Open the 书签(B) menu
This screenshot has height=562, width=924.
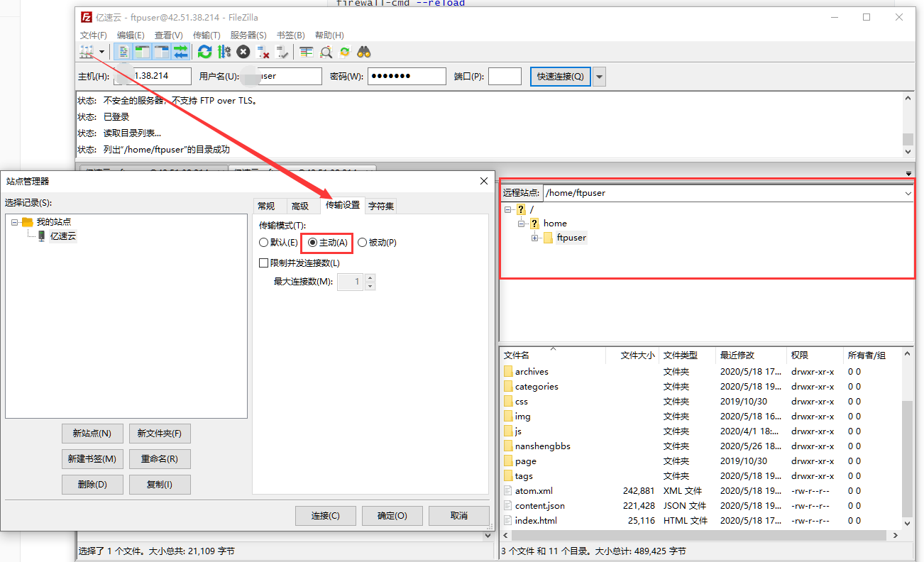290,35
